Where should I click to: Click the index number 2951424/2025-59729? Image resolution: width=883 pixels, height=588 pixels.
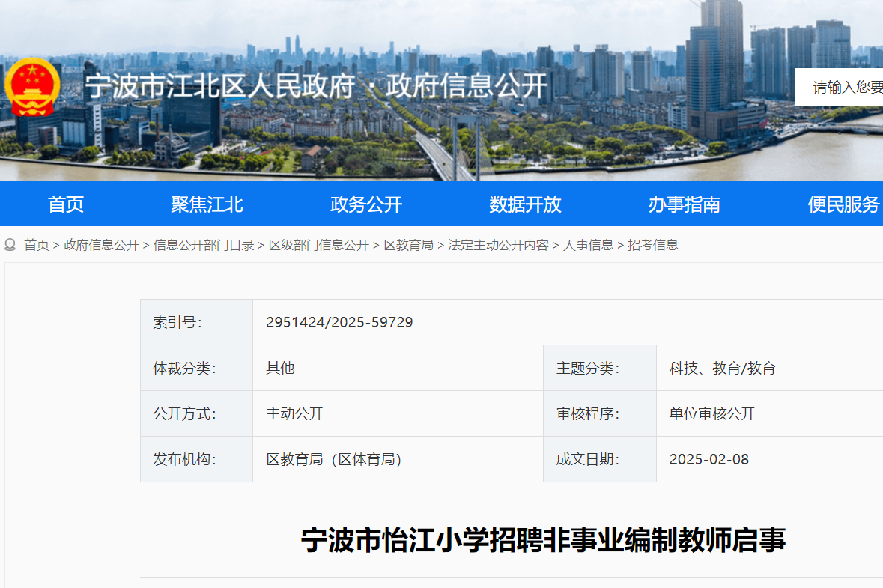[x=339, y=323]
